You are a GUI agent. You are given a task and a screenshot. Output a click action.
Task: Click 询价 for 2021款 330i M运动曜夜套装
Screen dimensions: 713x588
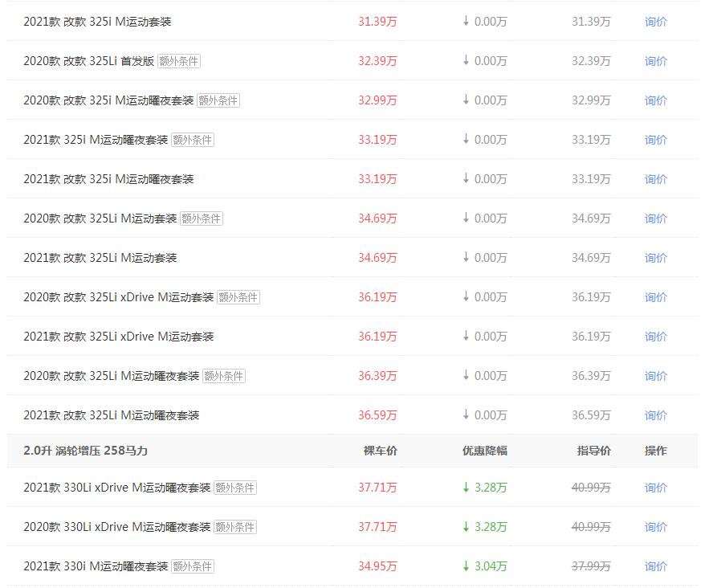655,566
